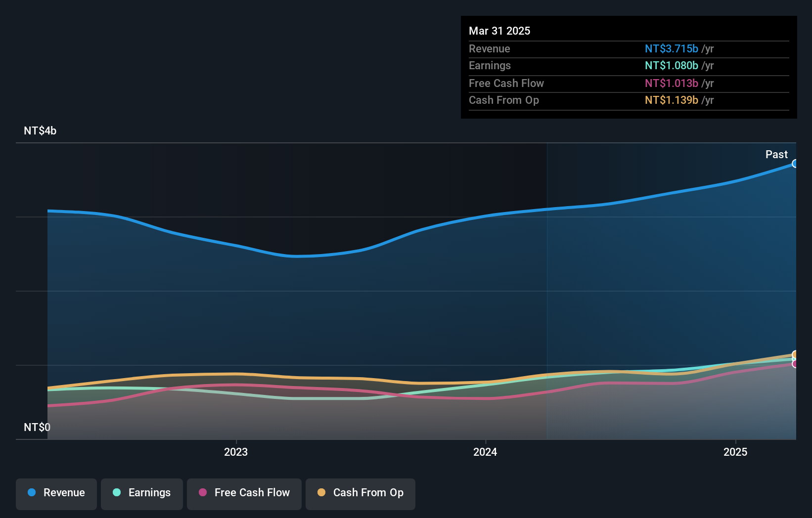Viewport: 812px width, 518px height.
Task: Click the Revenue endpoint marker on blue line
Action: (795, 164)
